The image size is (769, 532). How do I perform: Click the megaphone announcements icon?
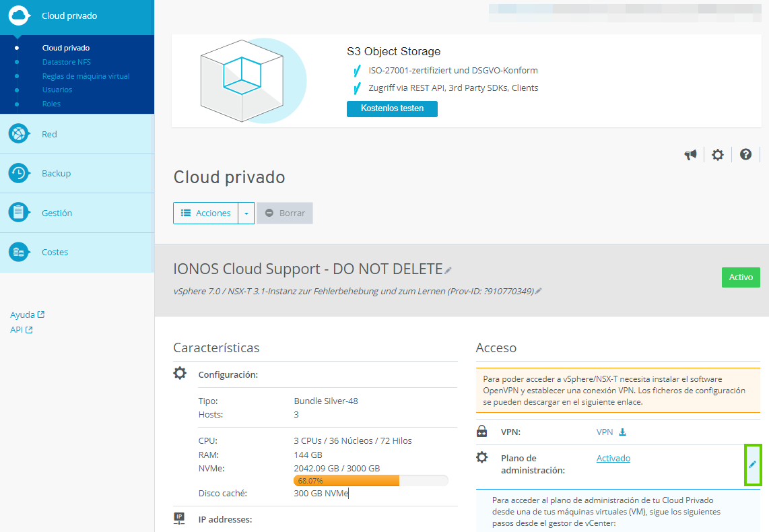[690, 155]
